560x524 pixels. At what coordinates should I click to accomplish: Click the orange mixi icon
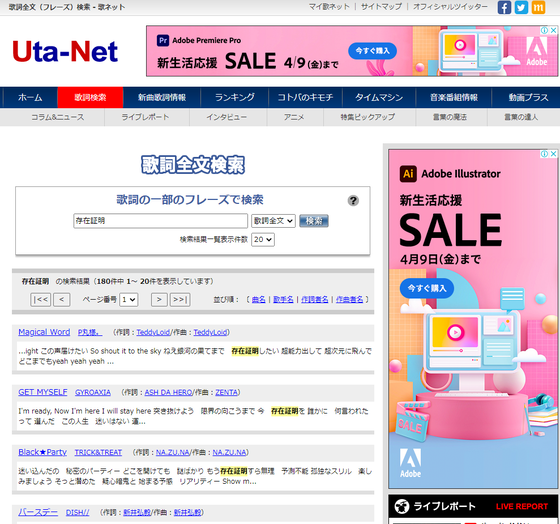[x=538, y=7]
